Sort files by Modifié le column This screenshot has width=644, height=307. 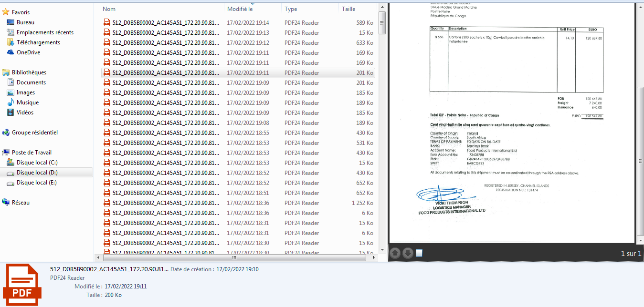tap(240, 9)
